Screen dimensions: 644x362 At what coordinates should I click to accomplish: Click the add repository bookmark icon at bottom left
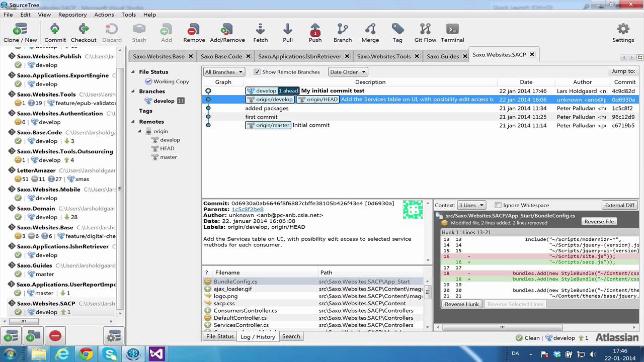click(11, 336)
